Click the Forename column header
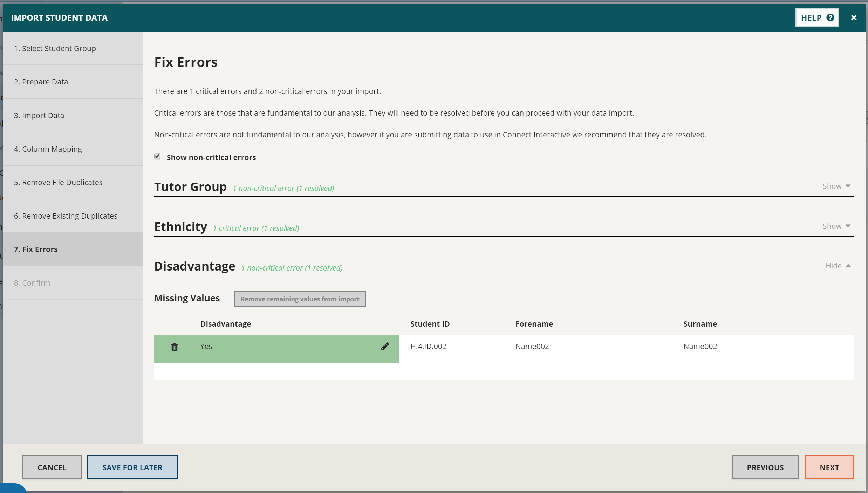868x493 pixels. pos(534,324)
